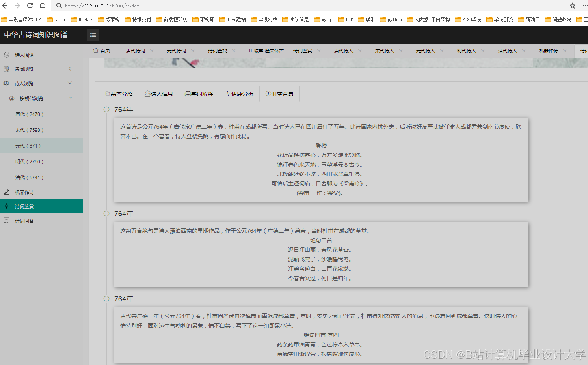Close the 唐代诗词 tab

pyautogui.click(x=151, y=51)
